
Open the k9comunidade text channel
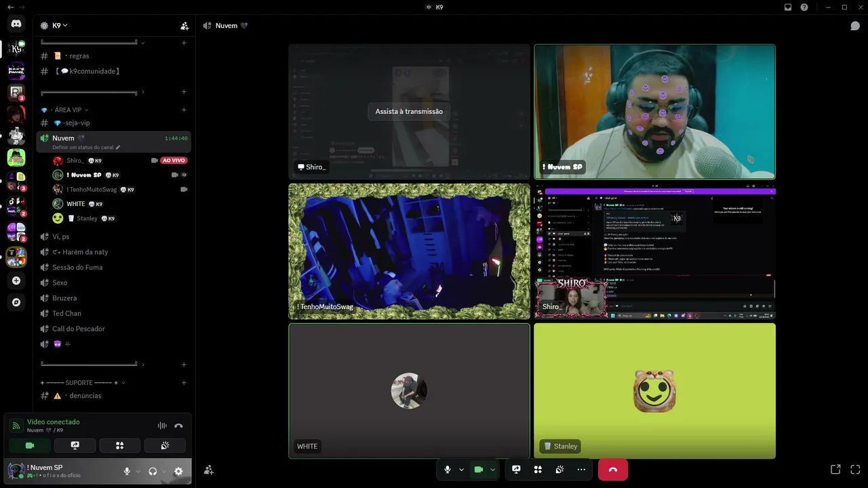pos(113,71)
